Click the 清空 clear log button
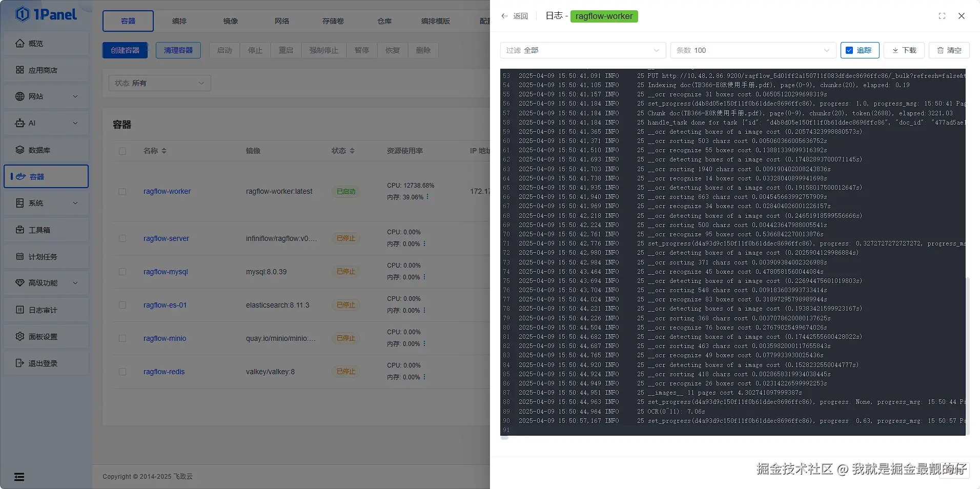980x489 pixels. (949, 50)
